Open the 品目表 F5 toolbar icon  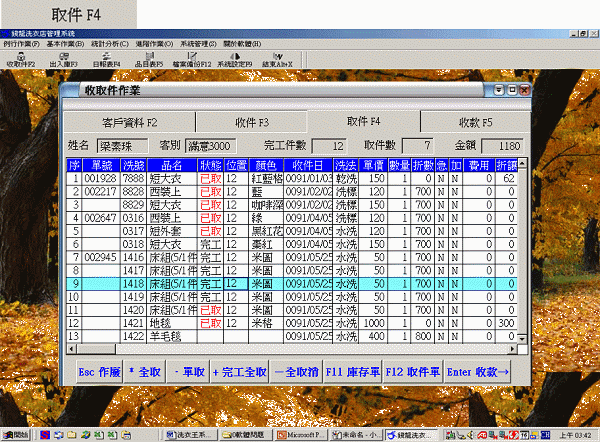tap(147, 58)
